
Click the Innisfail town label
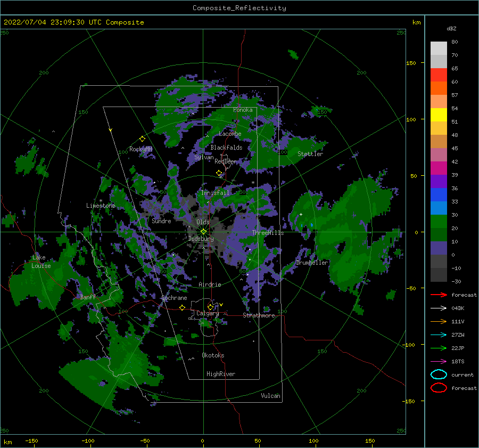(215, 193)
